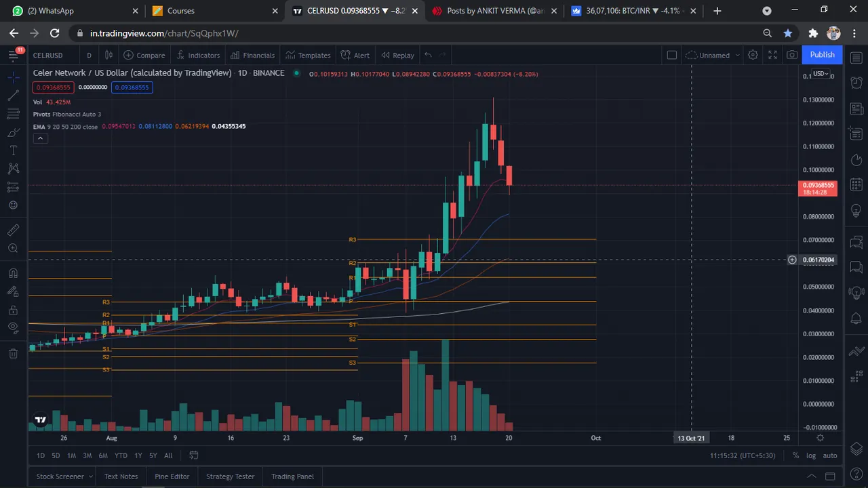Viewport: 868px width, 488px height.
Task: Expand the bottom panel with up arrow
Action: 812,476
